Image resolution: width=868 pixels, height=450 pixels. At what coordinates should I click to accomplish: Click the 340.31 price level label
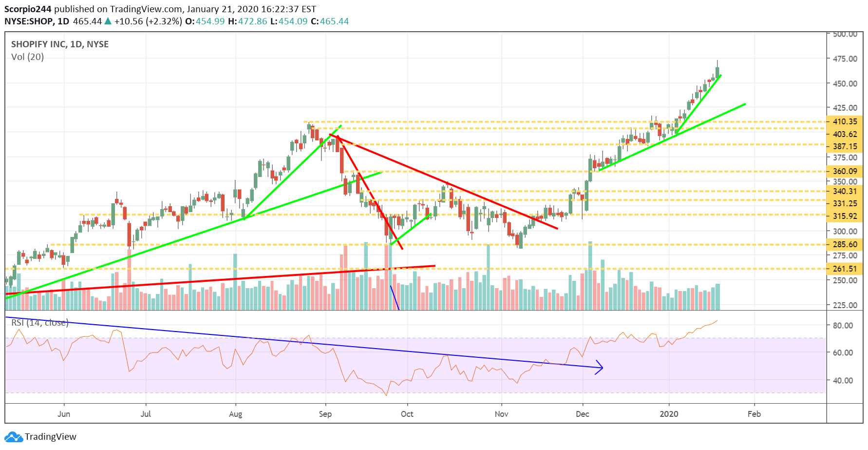pos(845,191)
